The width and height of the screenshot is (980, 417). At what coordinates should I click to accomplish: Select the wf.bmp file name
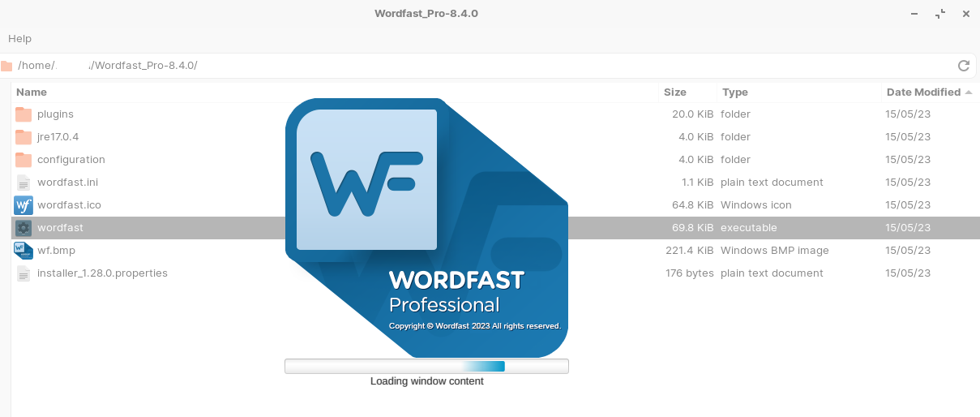click(x=56, y=251)
